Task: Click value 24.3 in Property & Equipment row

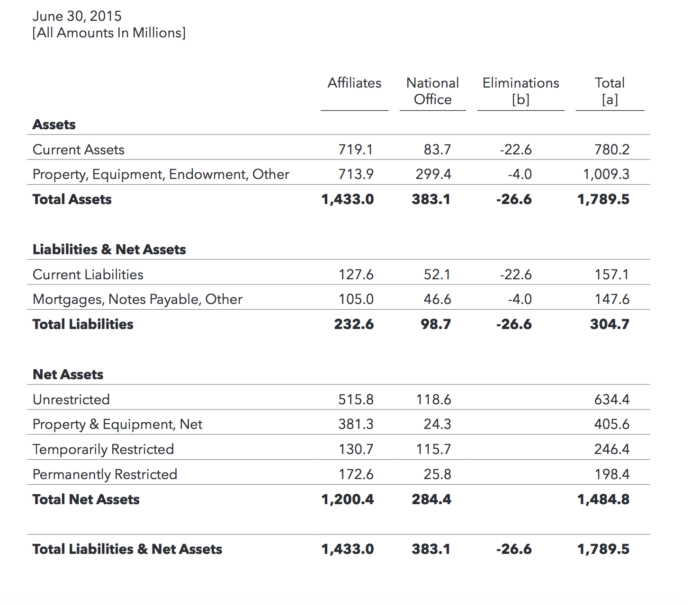Action: [437, 424]
